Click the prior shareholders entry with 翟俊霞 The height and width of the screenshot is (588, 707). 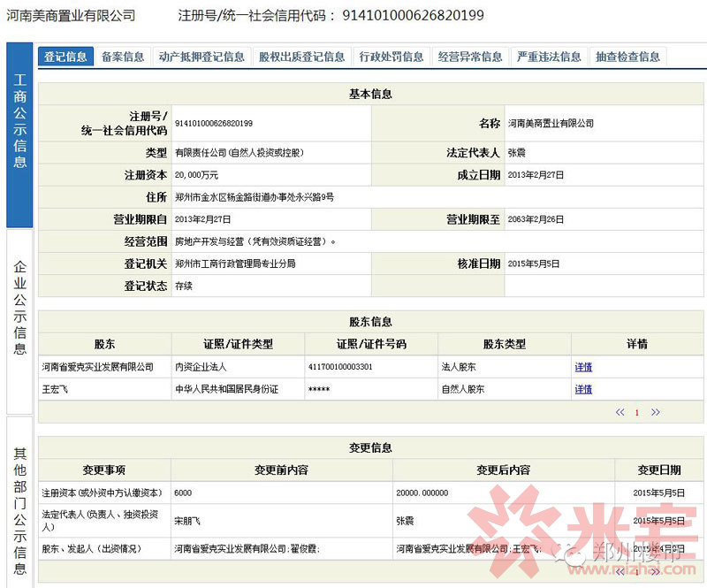pos(247,549)
